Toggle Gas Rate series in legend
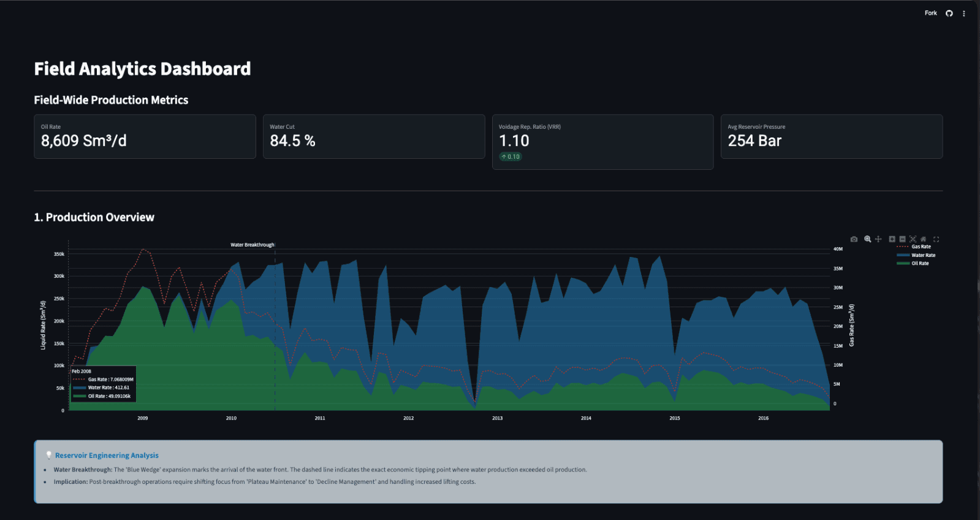This screenshot has width=980, height=520. (x=914, y=247)
